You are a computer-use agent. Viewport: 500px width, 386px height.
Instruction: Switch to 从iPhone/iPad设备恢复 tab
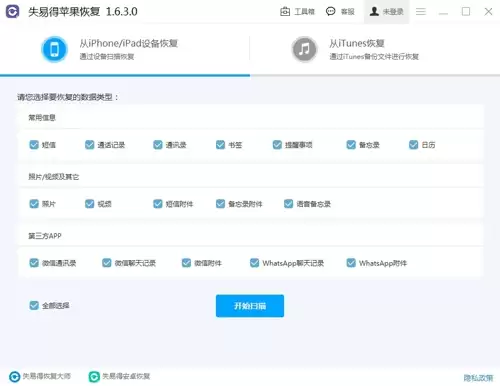point(125,49)
